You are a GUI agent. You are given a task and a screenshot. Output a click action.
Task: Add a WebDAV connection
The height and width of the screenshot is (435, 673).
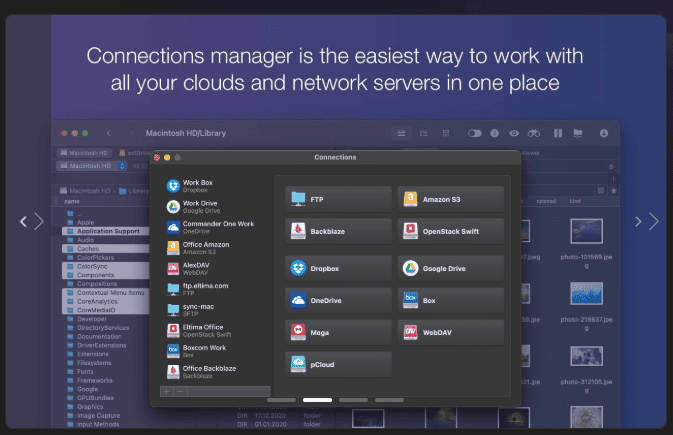point(450,332)
